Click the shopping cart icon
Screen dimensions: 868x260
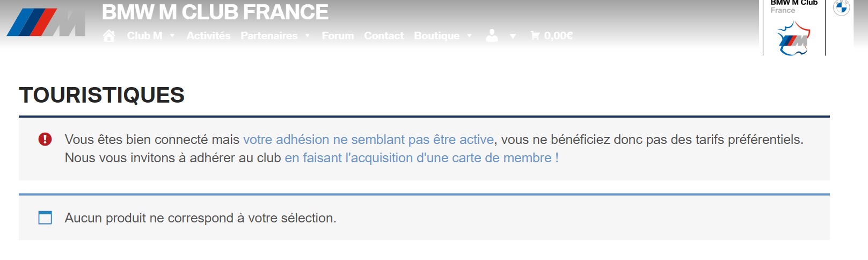tap(535, 35)
